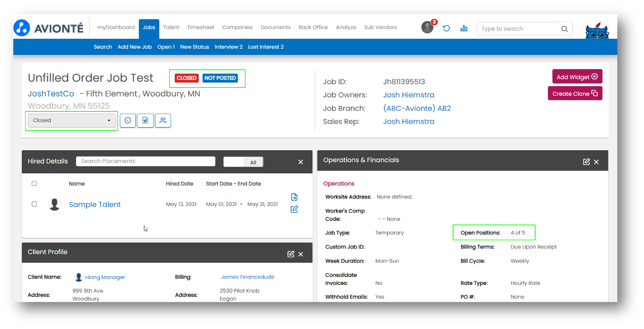This screenshot has height=329, width=644.
Task: Click the Word document icon beside job status
Action: point(145,121)
